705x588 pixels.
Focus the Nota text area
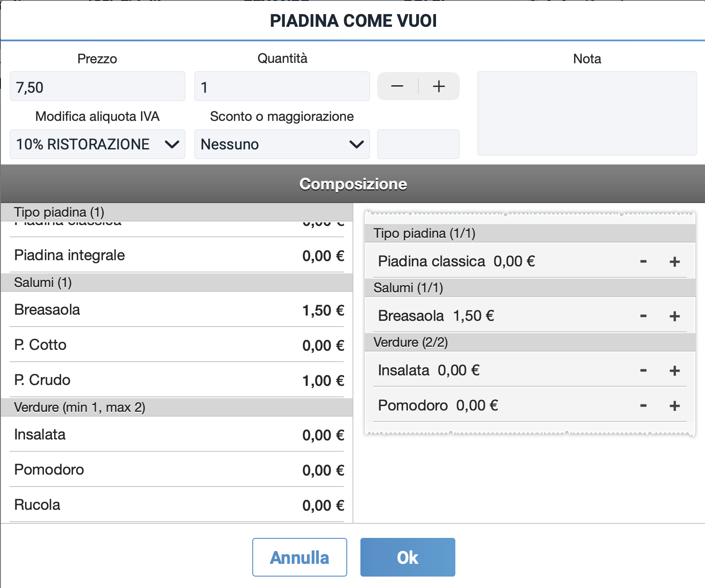coord(587,113)
